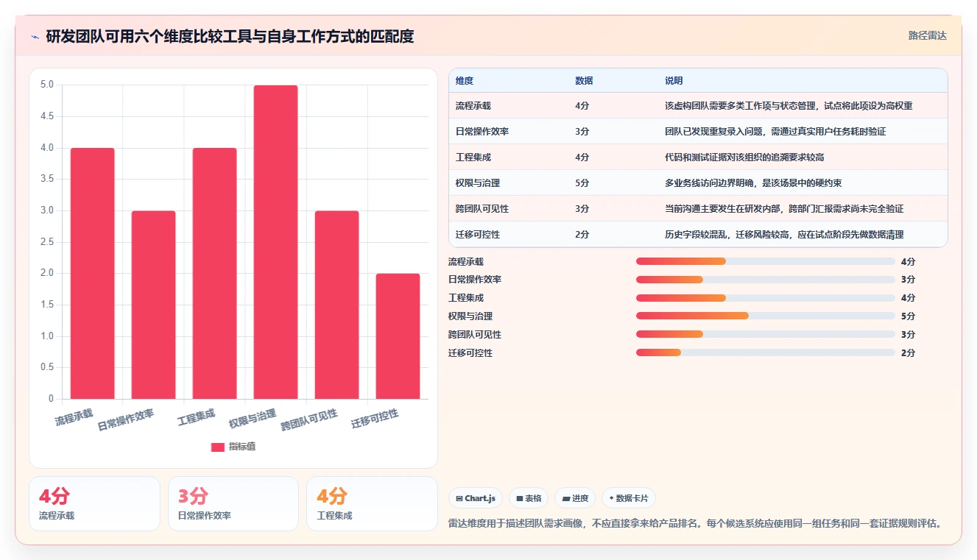This screenshot has height=560, width=977.
Task: Click the 2分 value in 迁移可控性 table row
Action: coord(582,235)
